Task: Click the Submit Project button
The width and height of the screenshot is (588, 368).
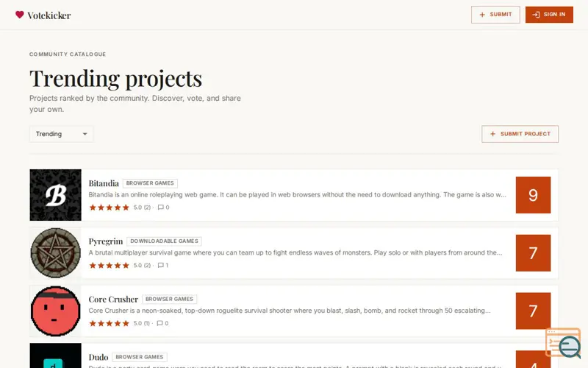Action: (520, 134)
